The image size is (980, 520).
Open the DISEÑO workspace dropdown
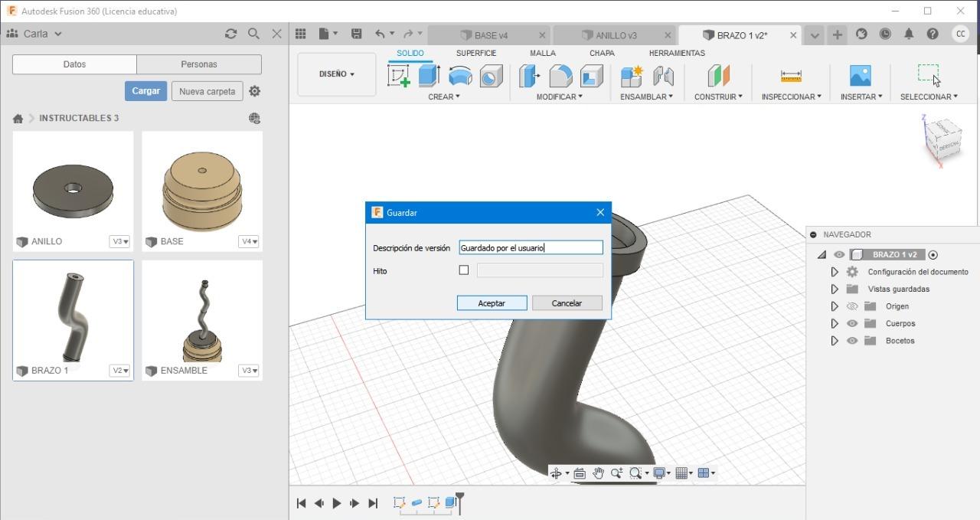[x=337, y=74]
